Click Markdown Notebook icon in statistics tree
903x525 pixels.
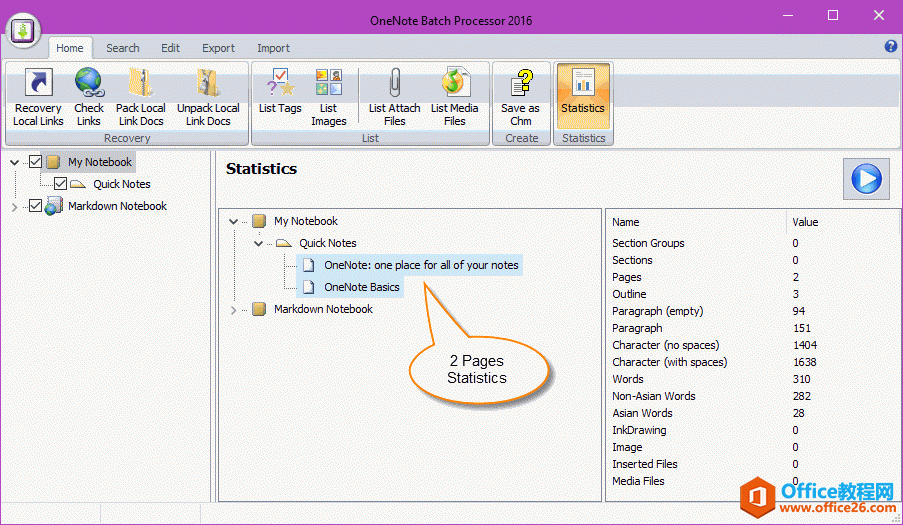coord(259,309)
